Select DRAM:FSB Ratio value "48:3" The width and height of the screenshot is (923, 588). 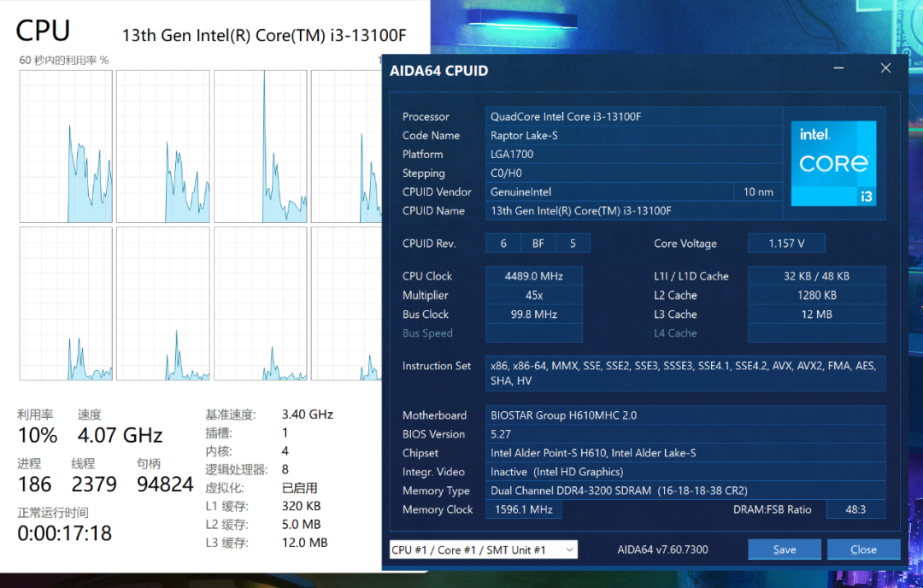[855, 509]
